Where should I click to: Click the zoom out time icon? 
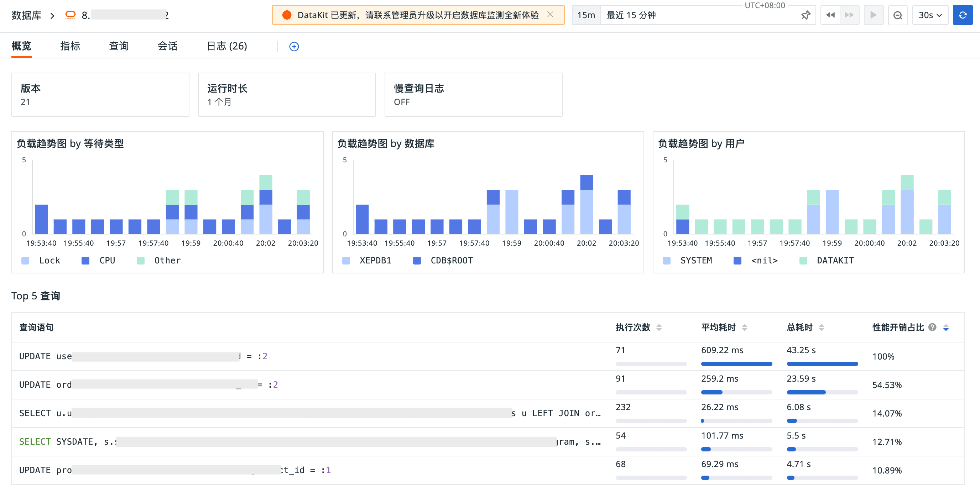[x=897, y=15]
